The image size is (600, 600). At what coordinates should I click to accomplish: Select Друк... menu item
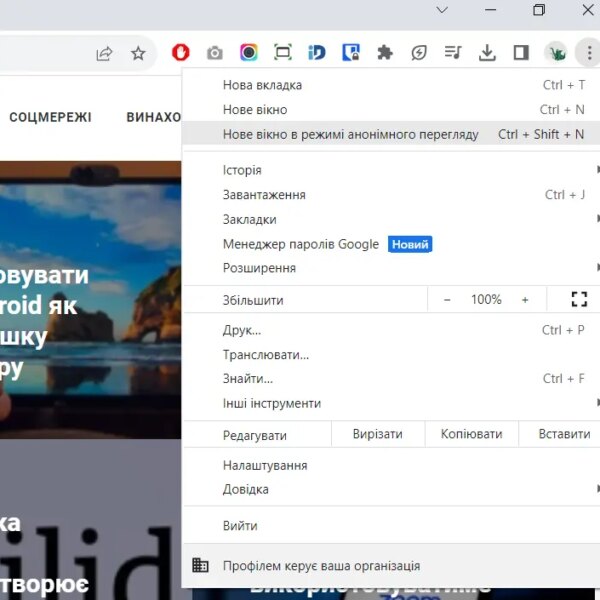pyautogui.click(x=391, y=330)
